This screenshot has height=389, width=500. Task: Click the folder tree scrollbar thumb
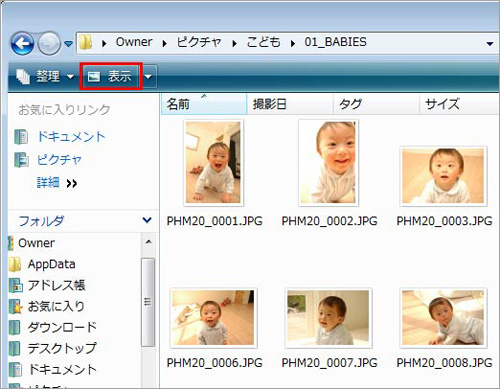(x=148, y=302)
